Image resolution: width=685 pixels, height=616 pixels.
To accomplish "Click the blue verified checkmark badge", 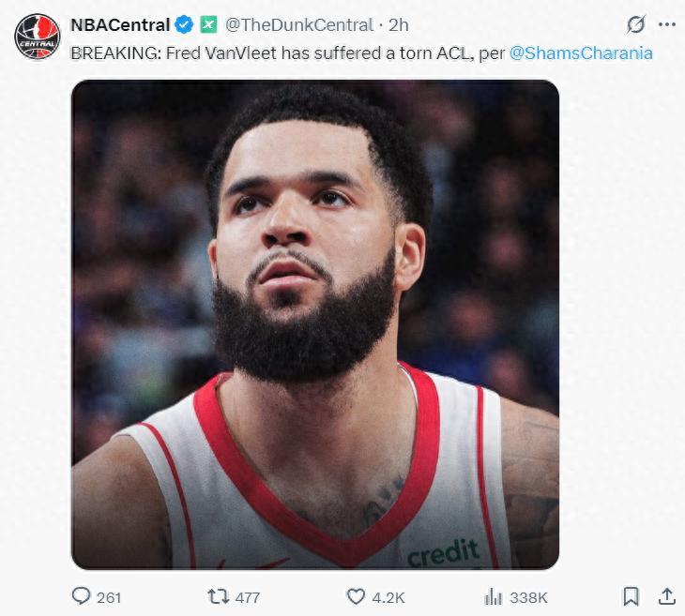I will pyautogui.click(x=184, y=24).
